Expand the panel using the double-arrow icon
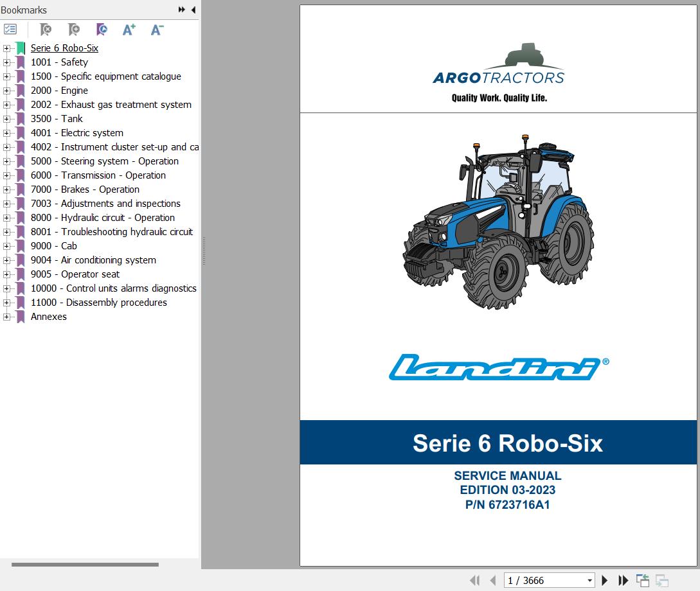This screenshot has height=591, width=700. (181, 10)
